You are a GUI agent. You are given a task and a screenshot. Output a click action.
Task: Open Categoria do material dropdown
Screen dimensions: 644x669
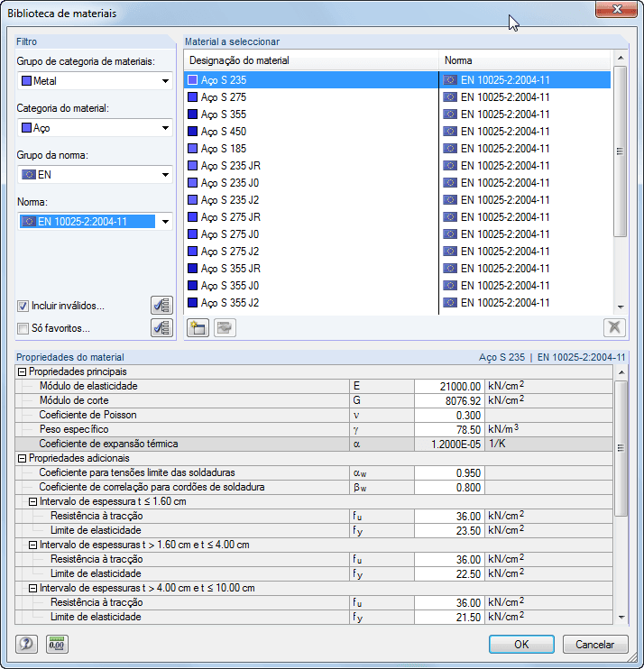tap(95, 127)
